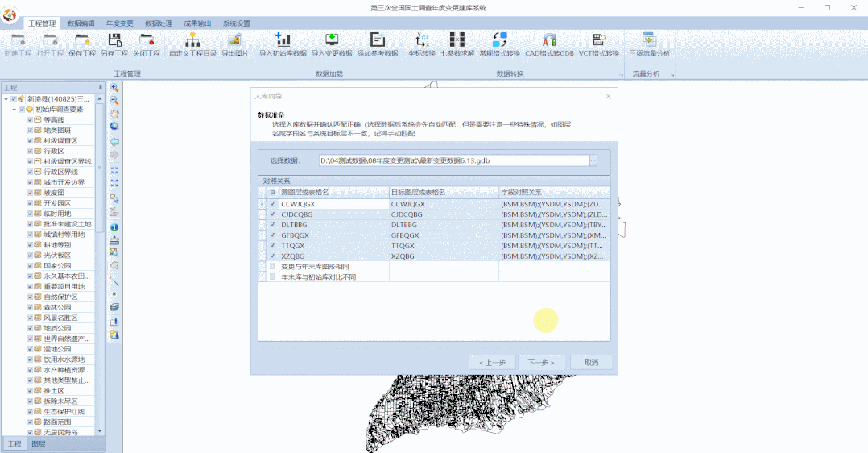Select the pan hand tool
Screen dimensions: 868x453
[x=114, y=113]
